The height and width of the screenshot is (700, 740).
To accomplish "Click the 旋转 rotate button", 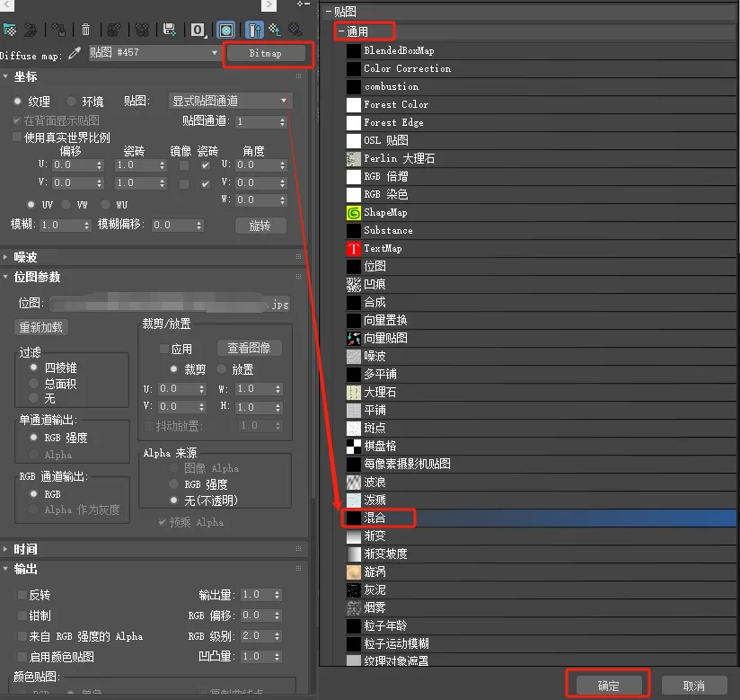I will coord(260,226).
